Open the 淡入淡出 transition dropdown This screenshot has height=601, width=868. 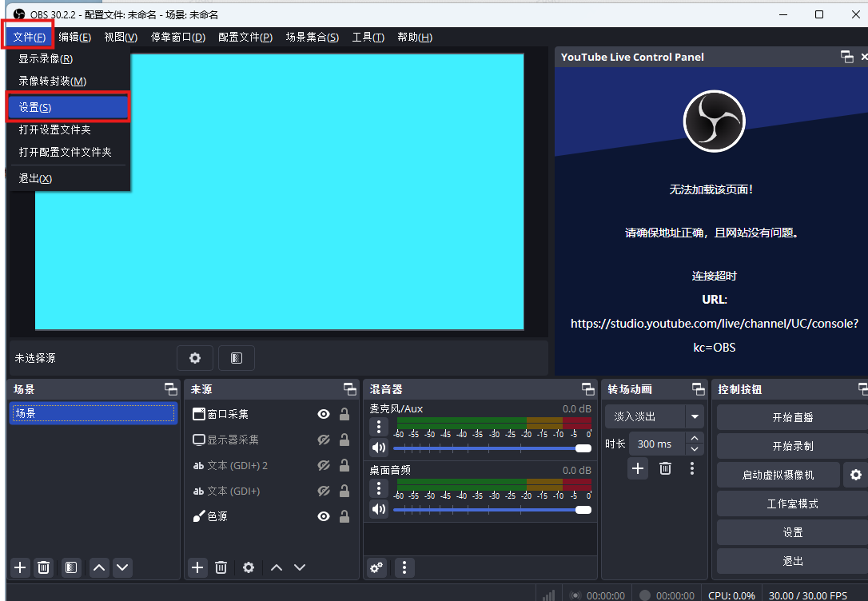tap(695, 416)
